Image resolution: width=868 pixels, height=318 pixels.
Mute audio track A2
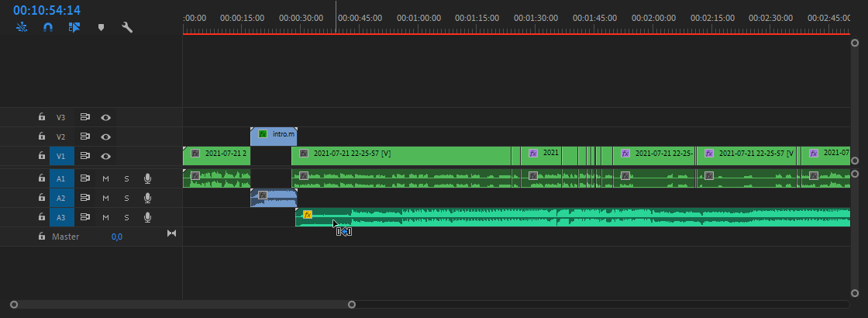click(x=105, y=198)
